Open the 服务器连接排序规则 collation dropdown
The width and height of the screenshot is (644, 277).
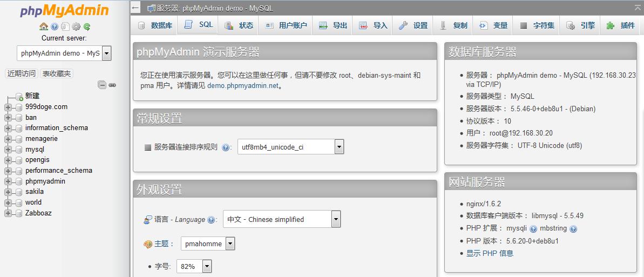pos(291,147)
